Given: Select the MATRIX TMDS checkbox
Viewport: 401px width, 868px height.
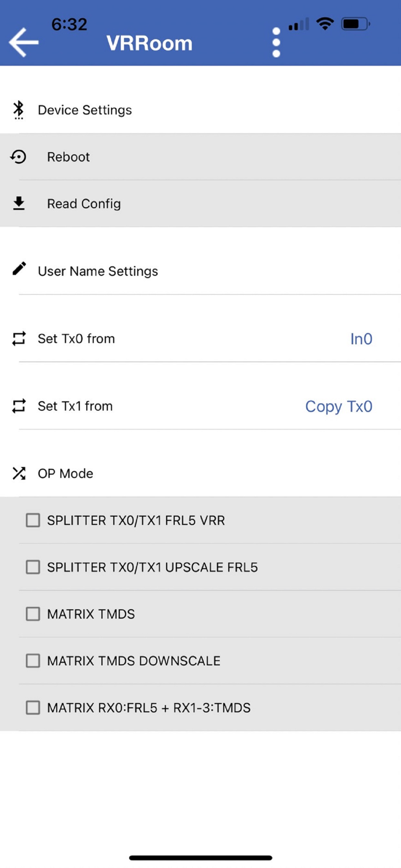Looking at the screenshot, I should click(33, 614).
